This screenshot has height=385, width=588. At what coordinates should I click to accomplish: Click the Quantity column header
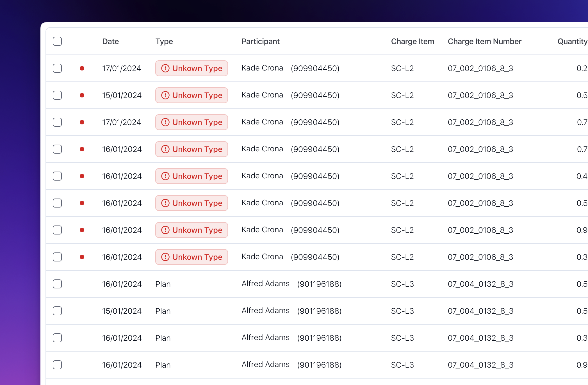572,41
